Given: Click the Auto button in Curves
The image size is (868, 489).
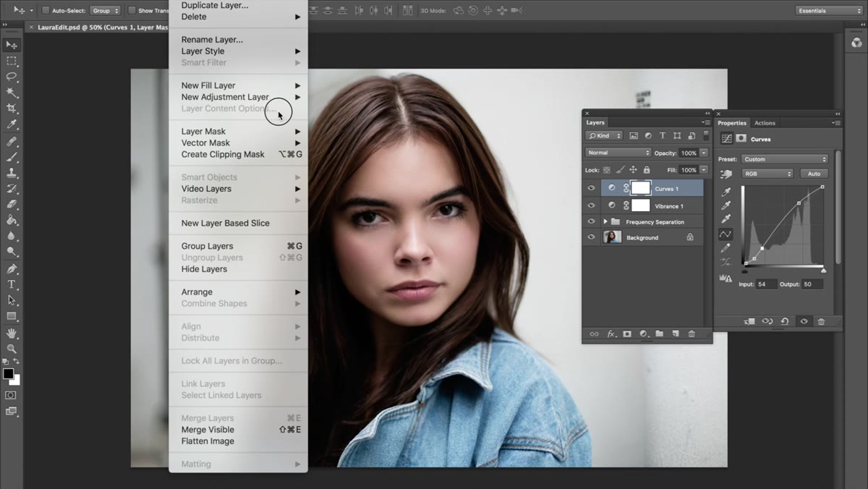Looking at the screenshot, I should 814,174.
